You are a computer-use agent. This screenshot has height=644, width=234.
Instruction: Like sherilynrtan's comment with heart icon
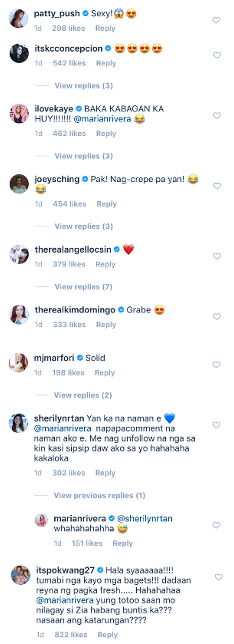pos(216,425)
